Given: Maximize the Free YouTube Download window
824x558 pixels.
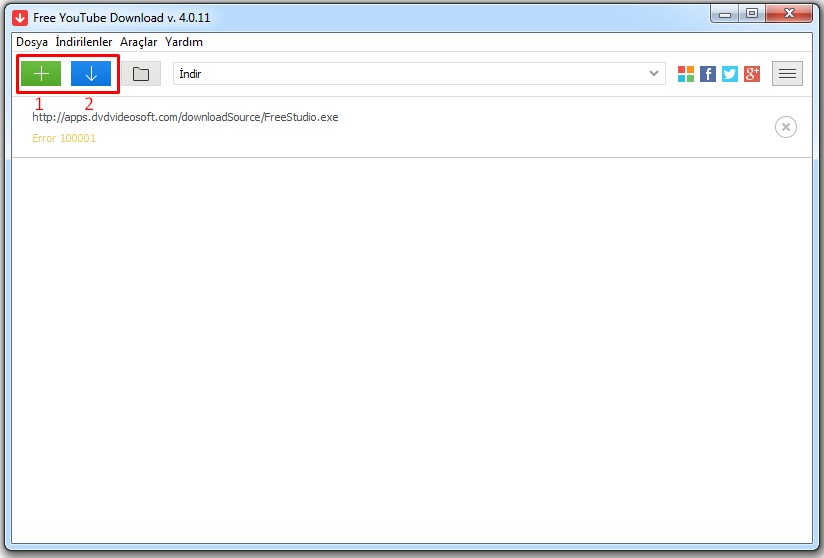Looking at the screenshot, I should point(752,13).
